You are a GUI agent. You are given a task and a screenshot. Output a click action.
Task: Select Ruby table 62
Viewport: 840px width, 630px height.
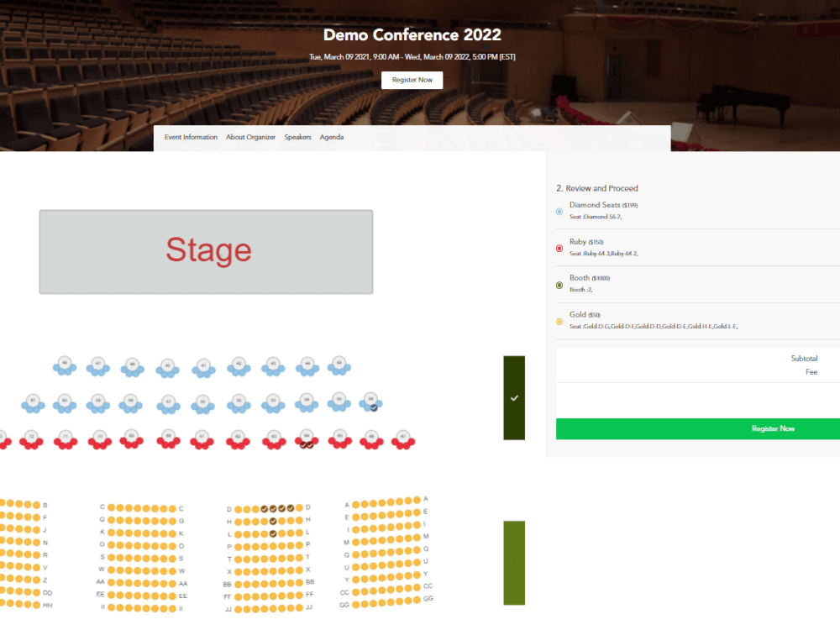[x=239, y=440]
